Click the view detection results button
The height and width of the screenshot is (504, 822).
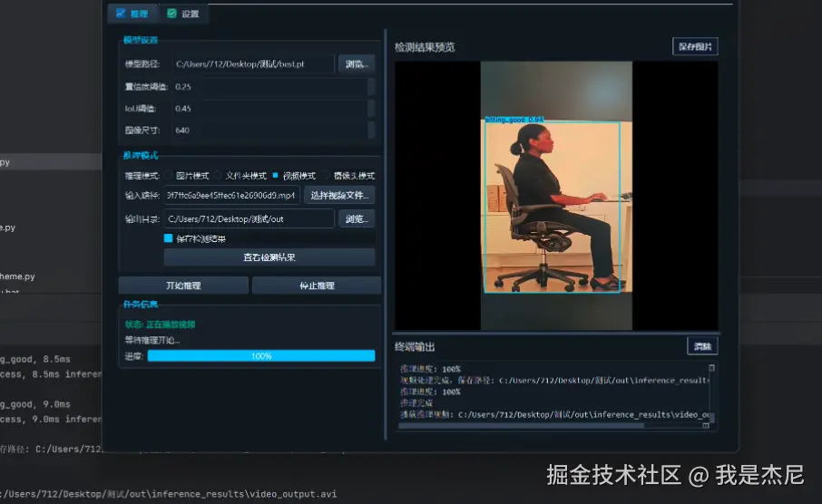269,257
